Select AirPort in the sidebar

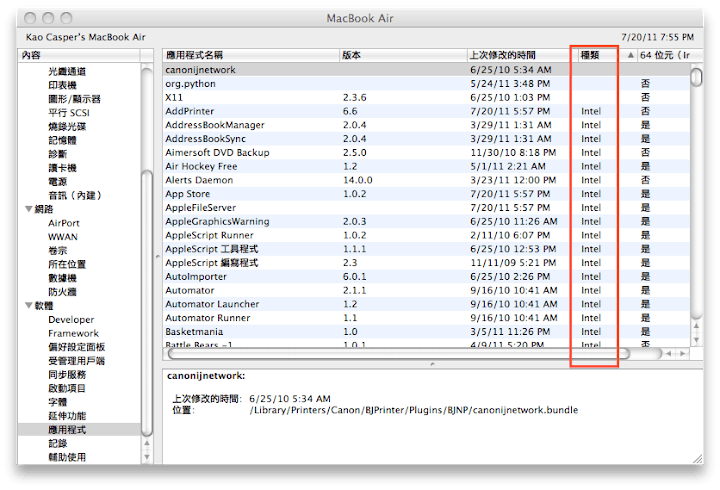pyautogui.click(x=64, y=223)
